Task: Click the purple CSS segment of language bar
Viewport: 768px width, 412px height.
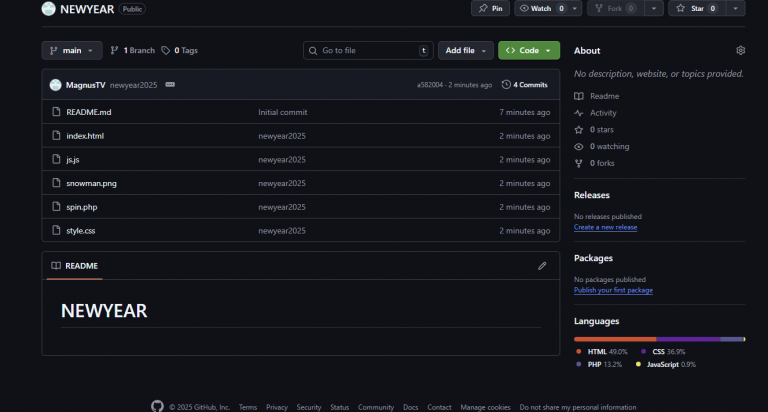Action: pos(688,339)
